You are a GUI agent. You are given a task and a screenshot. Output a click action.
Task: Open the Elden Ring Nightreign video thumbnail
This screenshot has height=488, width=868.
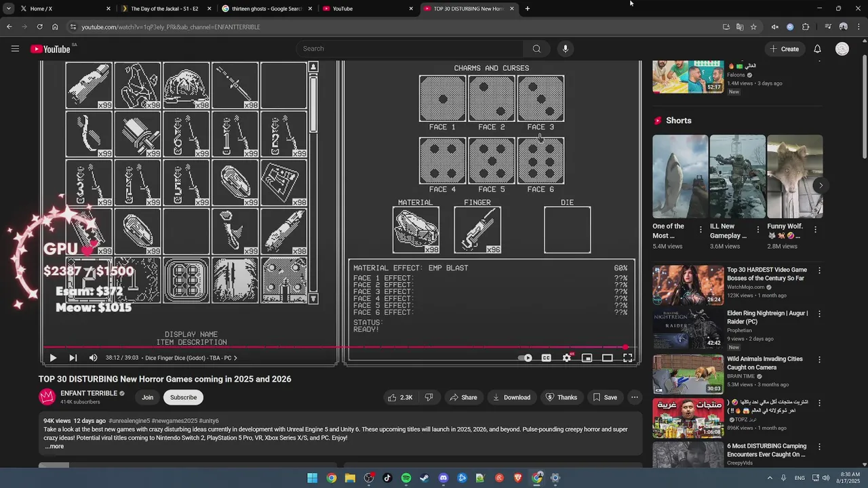(x=688, y=329)
